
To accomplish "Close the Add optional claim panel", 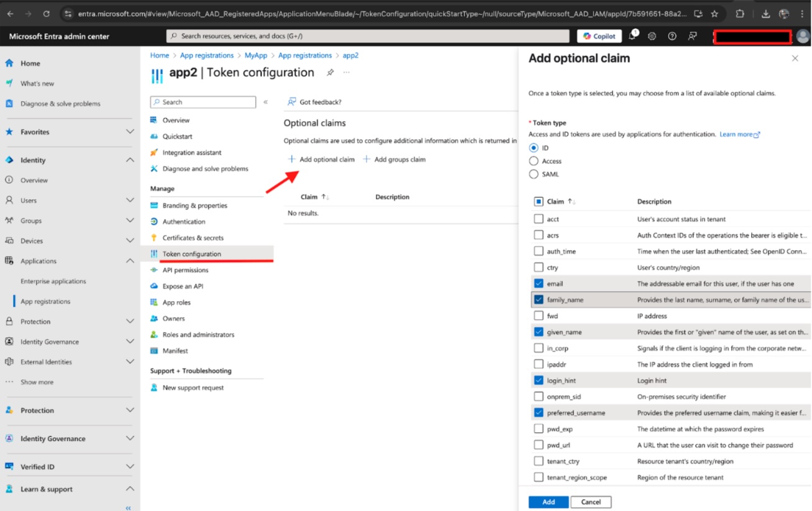I will click(x=795, y=58).
